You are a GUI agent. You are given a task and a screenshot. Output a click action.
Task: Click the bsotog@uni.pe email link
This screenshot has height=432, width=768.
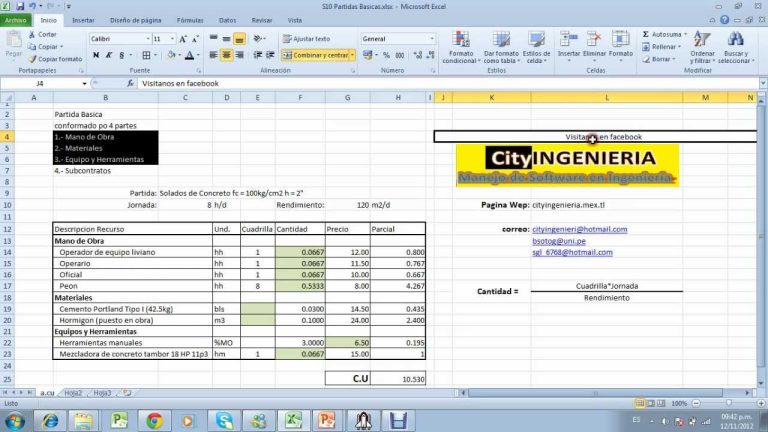pyautogui.click(x=559, y=241)
